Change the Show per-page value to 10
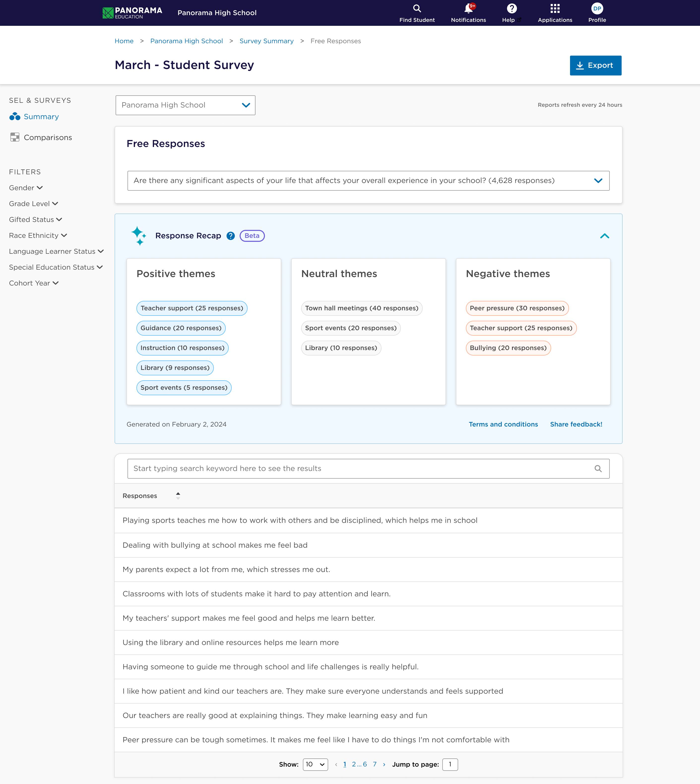 [315, 764]
